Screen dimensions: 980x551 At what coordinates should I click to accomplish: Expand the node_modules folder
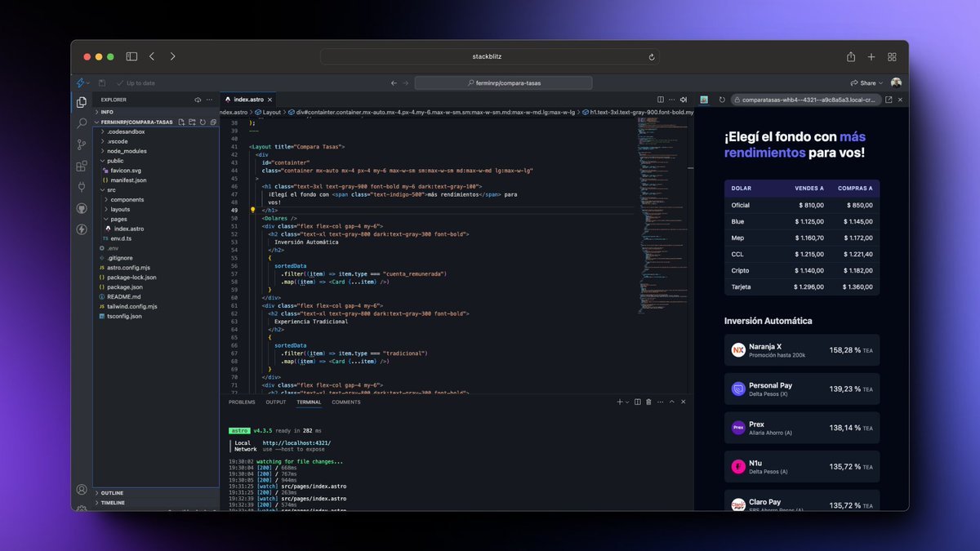click(127, 151)
